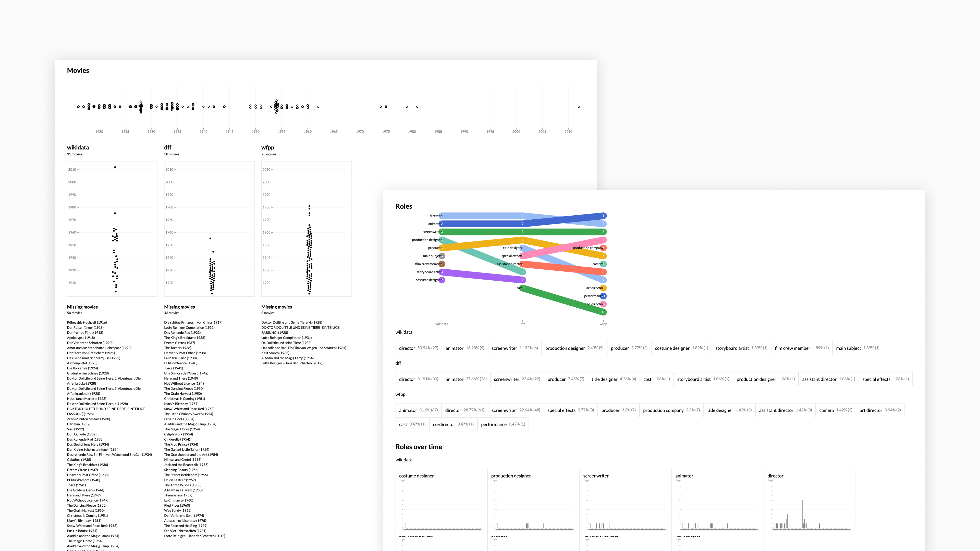Click the rightmost dot on the Movies timeline
The height and width of the screenshot is (551, 980).
[579, 107]
